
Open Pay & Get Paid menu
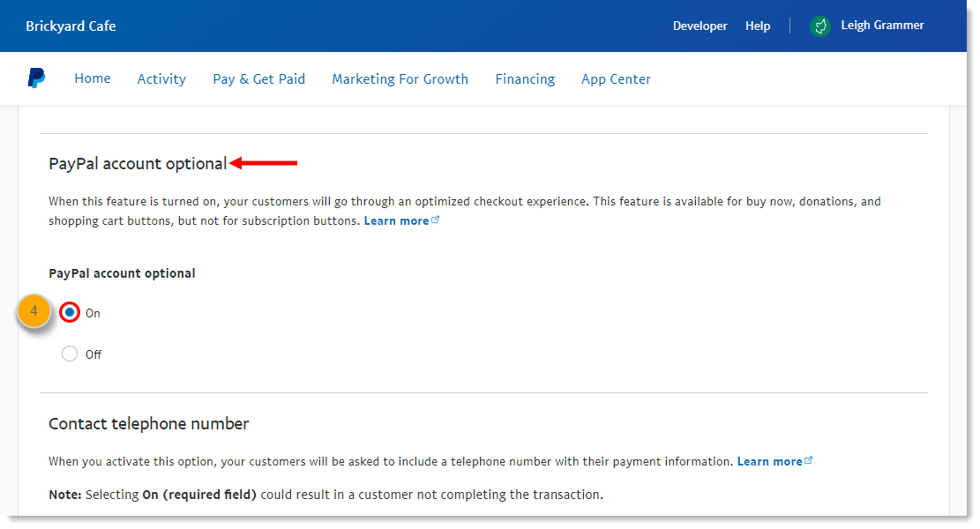point(258,79)
